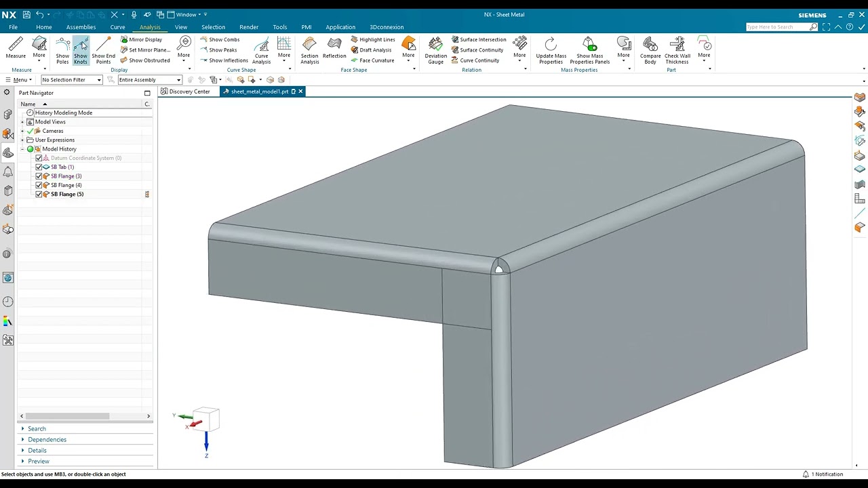Activate Show End Points
868x488 pixels.
103,51
